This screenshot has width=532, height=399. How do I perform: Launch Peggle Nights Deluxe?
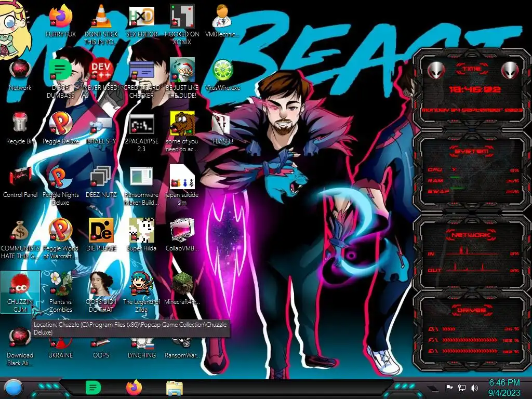(x=60, y=185)
